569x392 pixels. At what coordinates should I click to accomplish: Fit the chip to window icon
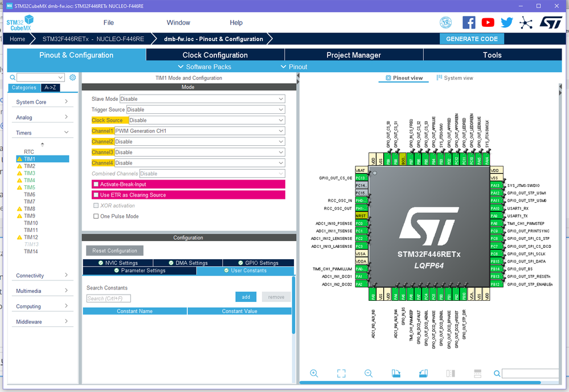point(341,373)
